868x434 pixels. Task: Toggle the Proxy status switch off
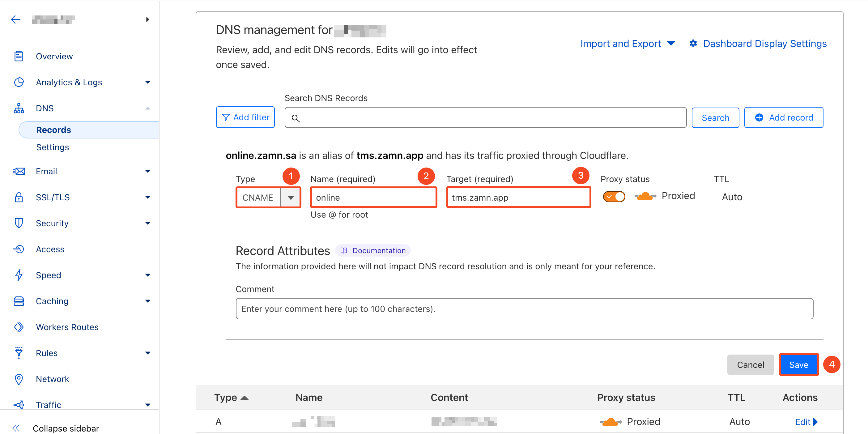tap(614, 197)
